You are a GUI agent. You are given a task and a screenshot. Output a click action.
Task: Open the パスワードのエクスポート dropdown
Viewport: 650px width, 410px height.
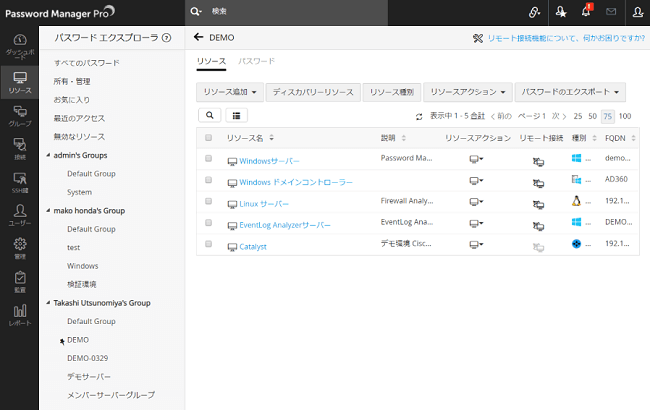coord(571,92)
